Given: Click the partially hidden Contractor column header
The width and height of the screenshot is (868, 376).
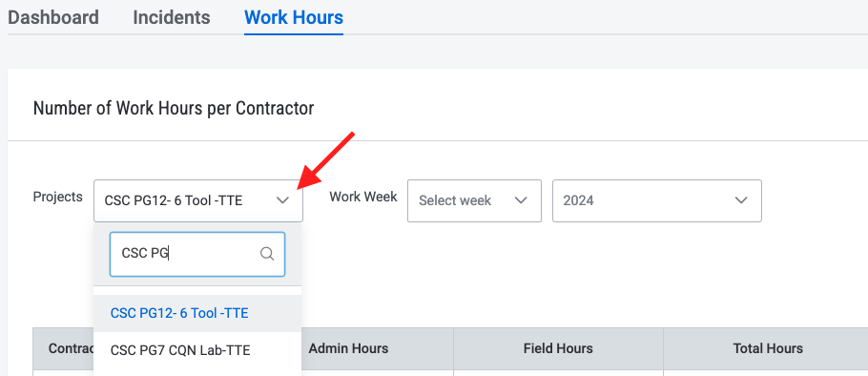Looking at the screenshot, I should coord(63,348).
